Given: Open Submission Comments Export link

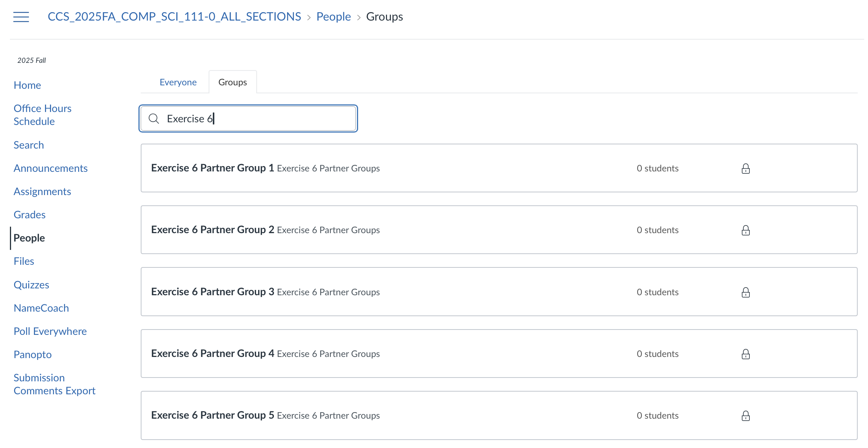Looking at the screenshot, I should 54,384.
